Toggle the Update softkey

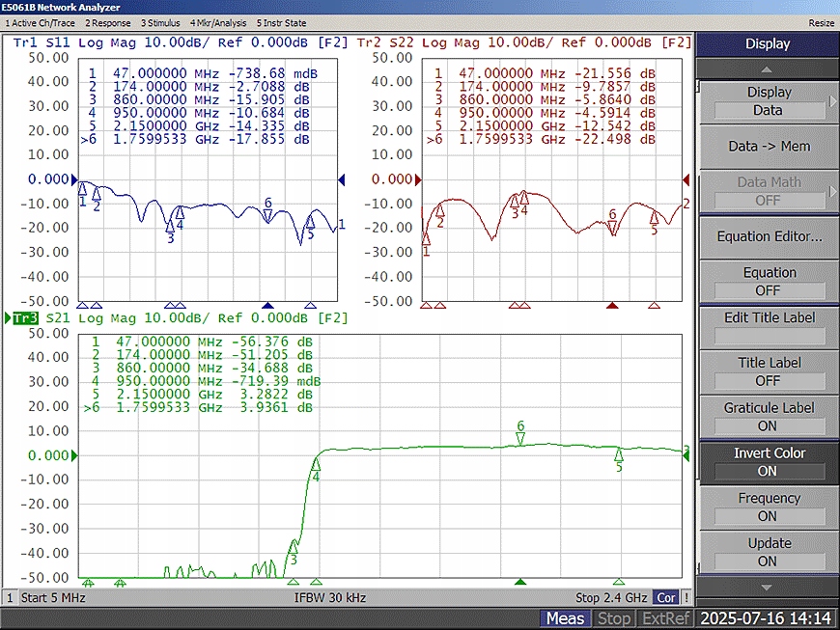pos(769,552)
